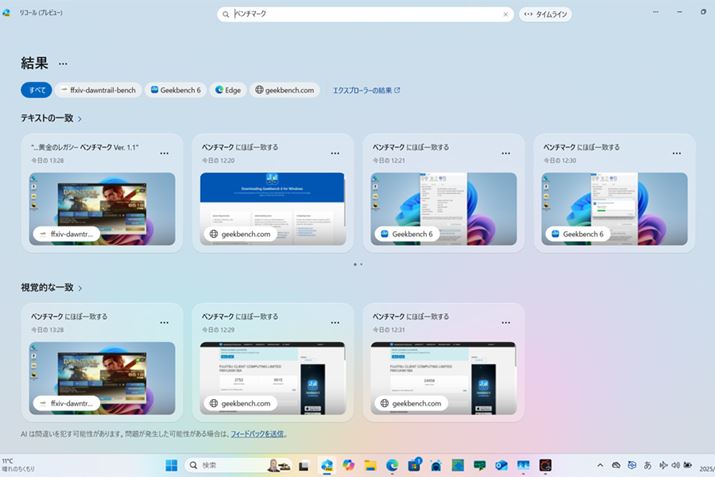Image resolution: width=715 pixels, height=477 pixels.
Task: Click the benchmark search input field
Action: (365, 14)
